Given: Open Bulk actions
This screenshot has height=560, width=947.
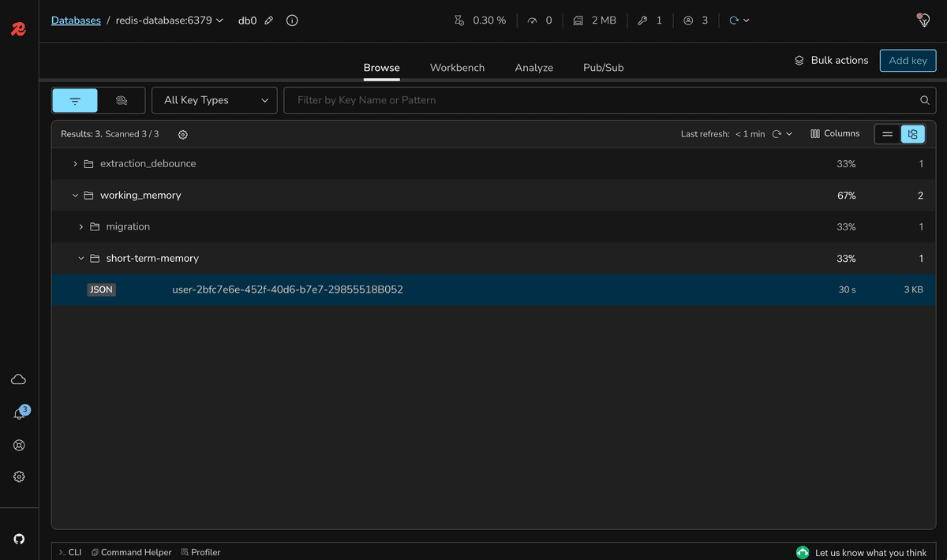Looking at the screenshot, I should [831, 60].
